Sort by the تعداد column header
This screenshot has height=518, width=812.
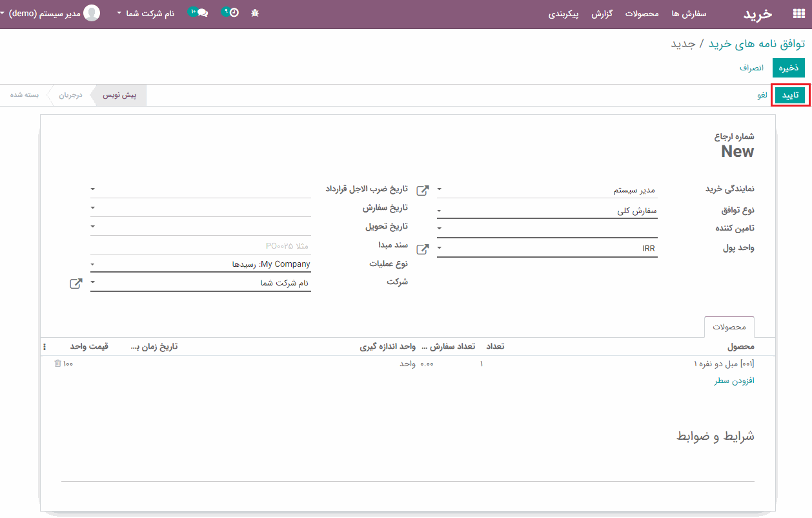point(495,347)
